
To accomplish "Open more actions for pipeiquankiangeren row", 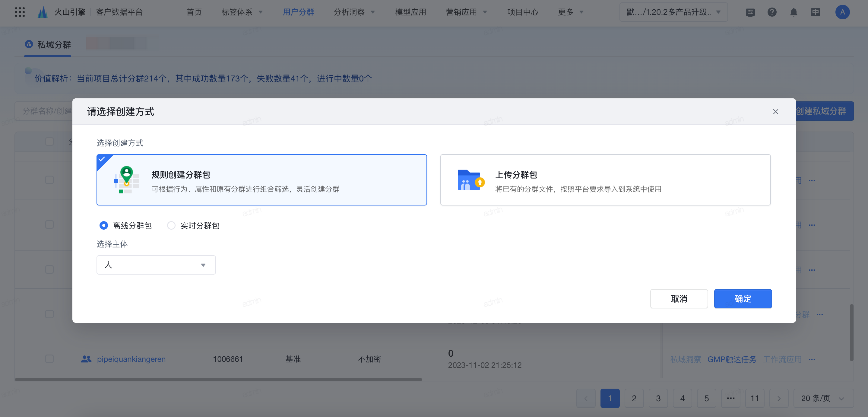I will 812,359.
